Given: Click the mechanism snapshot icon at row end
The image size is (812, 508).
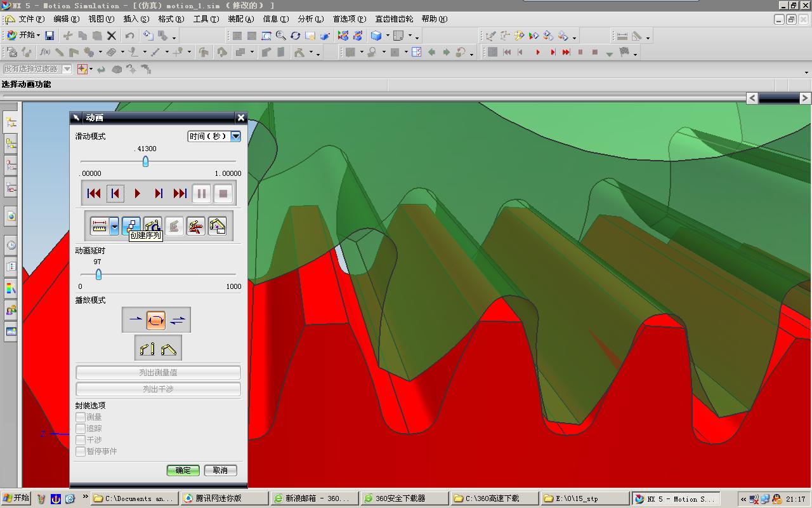Looking at the screenshot, I should tap(217, 226).
